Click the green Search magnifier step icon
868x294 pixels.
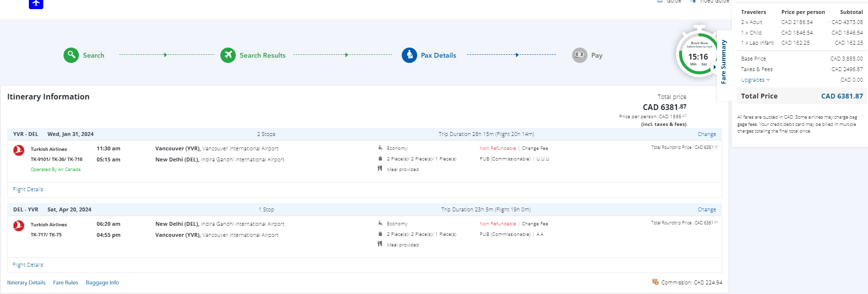click(x=71, y=55)
